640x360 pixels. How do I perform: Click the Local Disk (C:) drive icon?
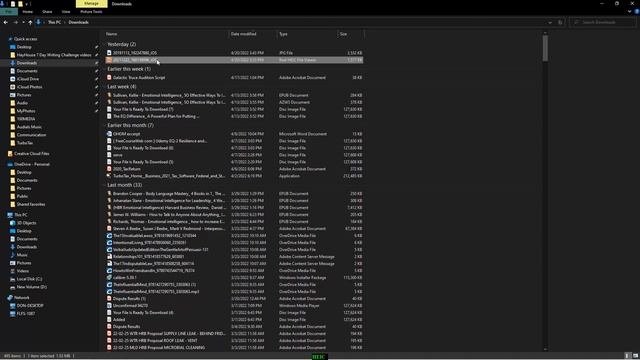tap(13, 279)
